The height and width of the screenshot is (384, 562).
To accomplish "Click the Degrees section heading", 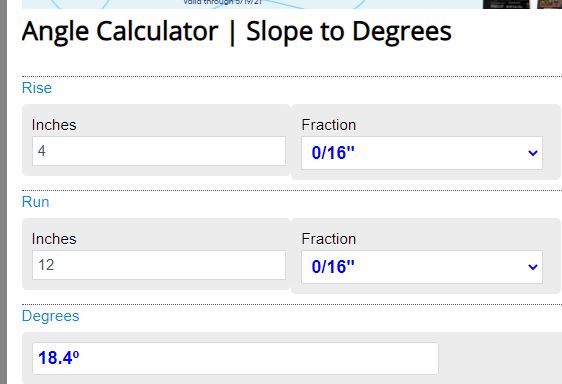I will 51,316.
